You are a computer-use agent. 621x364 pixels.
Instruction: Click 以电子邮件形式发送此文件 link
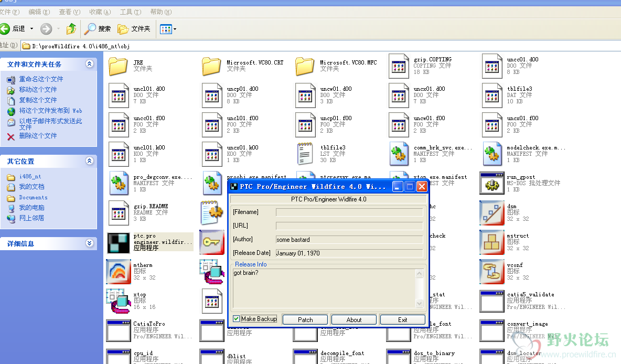pyautogui.click(x=51, y=124)
